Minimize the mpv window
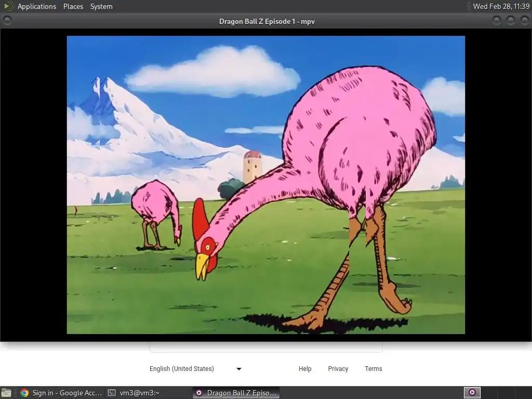532x399 pixels. (497, 21)
